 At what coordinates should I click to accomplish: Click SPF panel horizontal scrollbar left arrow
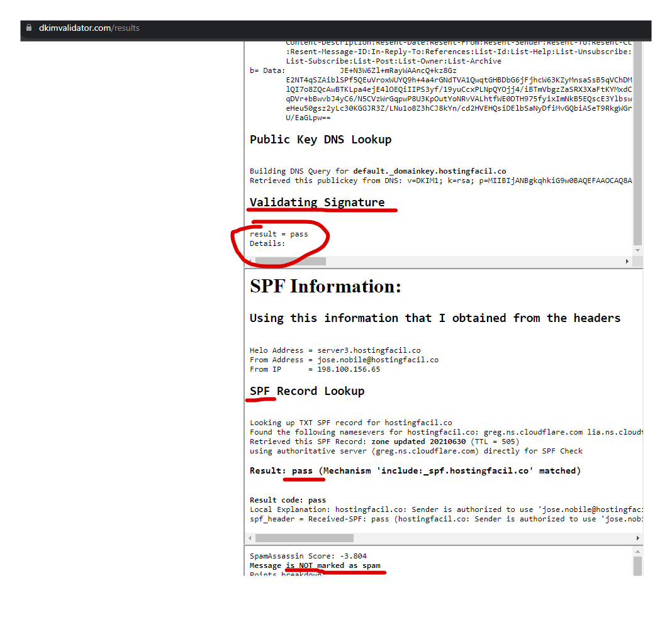click(250, 538)
